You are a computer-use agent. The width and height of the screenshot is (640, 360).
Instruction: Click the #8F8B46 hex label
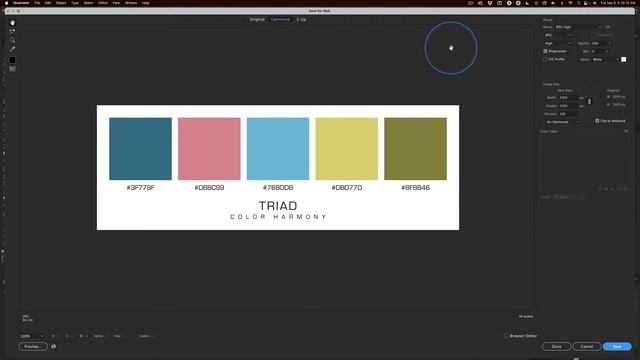416,188
